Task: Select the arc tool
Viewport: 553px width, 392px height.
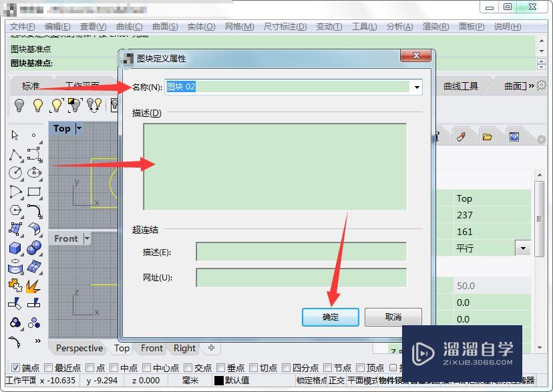Action: click(x=15, y=192)
